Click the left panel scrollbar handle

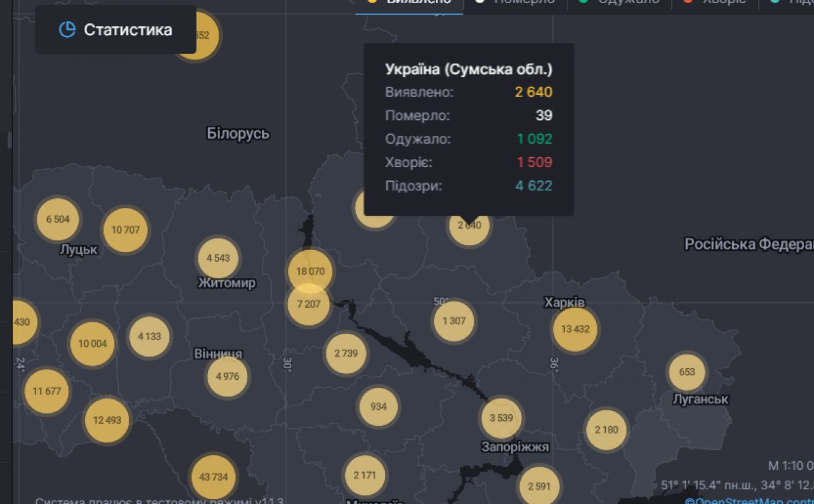[9, 139]
